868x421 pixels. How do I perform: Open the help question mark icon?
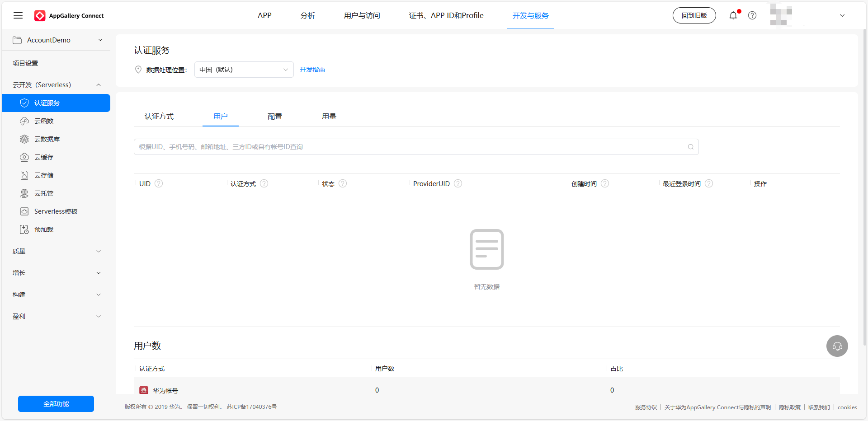[x=752, y=15]
